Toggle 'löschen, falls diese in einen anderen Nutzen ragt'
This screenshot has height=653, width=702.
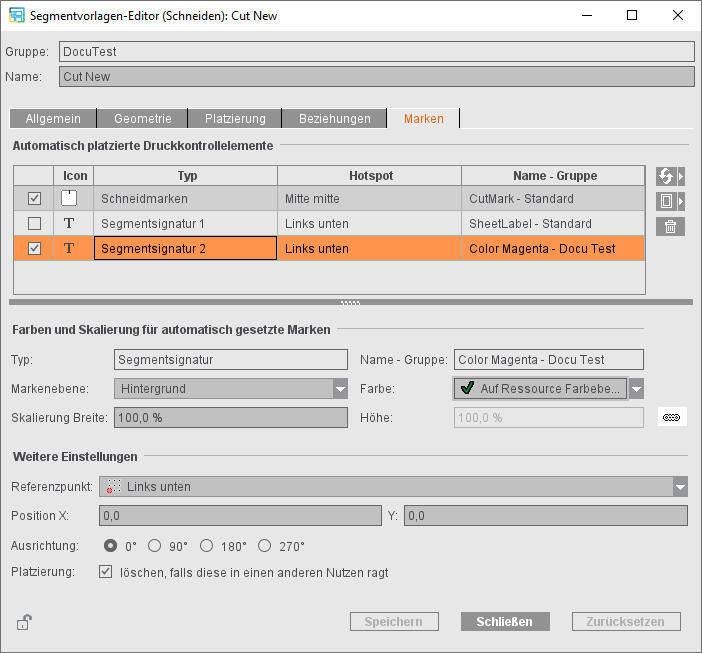pyautogui.click(x=106, y=572)
